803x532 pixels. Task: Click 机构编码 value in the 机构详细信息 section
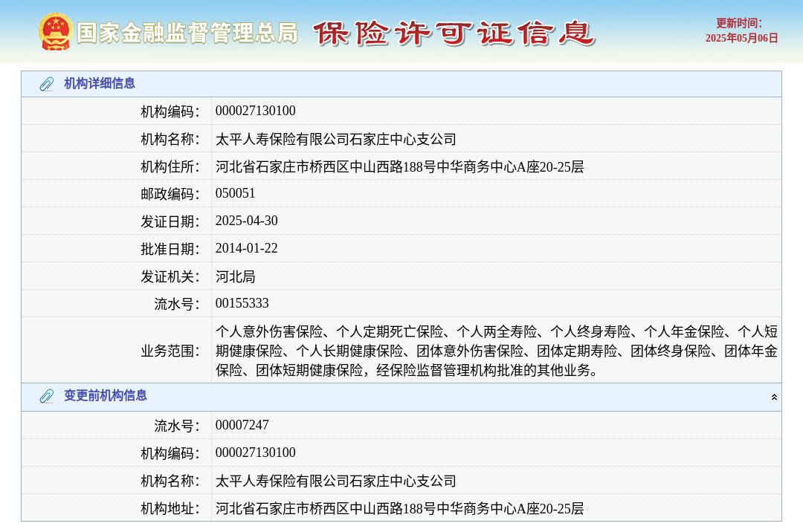point(256,111)
